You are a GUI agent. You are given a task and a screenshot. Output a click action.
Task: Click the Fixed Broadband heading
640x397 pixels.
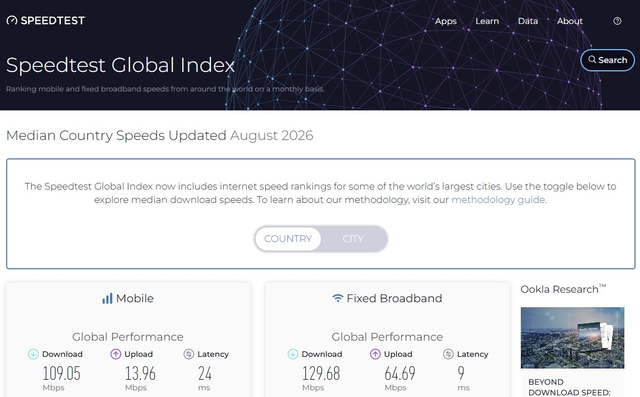[x=394, y=298]
